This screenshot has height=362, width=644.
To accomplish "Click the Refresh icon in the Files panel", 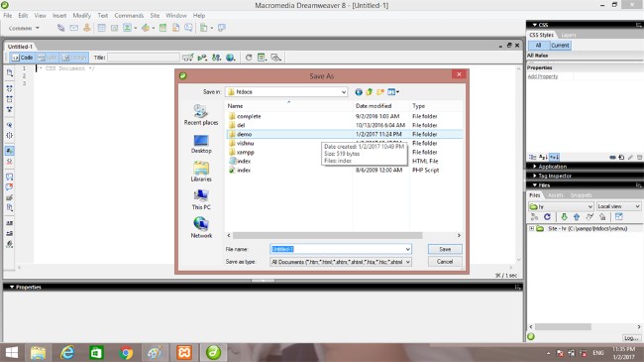I will coord(547,217).
